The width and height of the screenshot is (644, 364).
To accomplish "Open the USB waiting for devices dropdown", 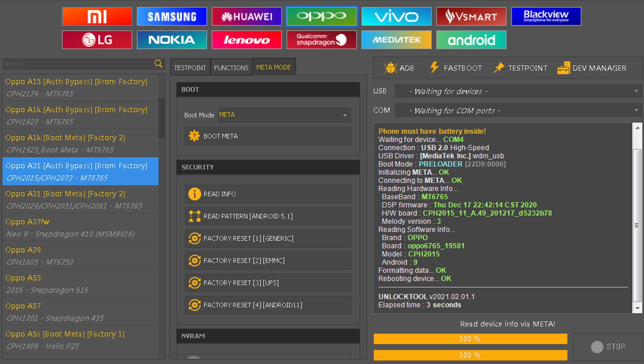I will point(518,91).
